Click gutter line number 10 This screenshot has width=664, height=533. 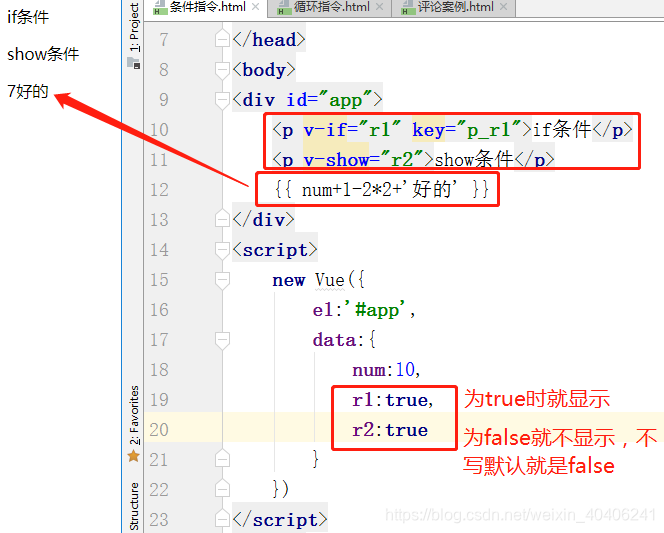(159, 130)
